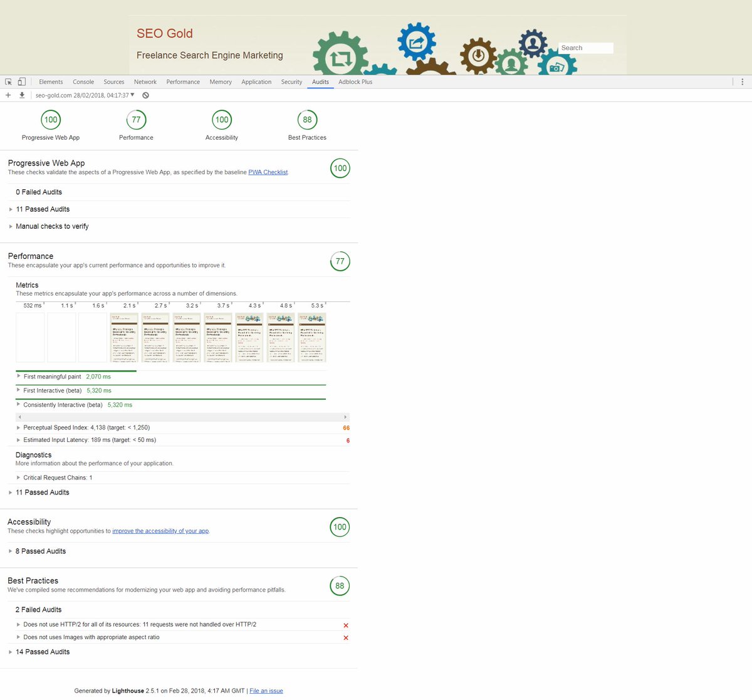
Task: Click the red X beside HTTP/2 audit
Action: (x=346, y=625)
